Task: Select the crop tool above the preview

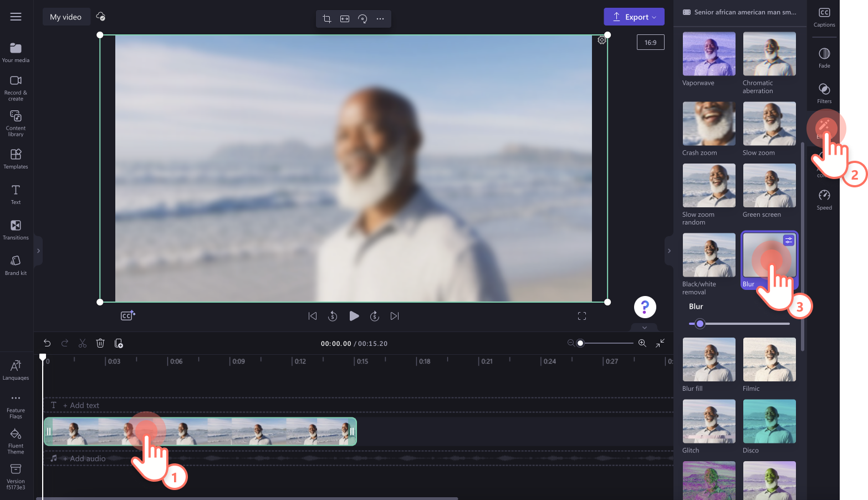Action: 327,19
